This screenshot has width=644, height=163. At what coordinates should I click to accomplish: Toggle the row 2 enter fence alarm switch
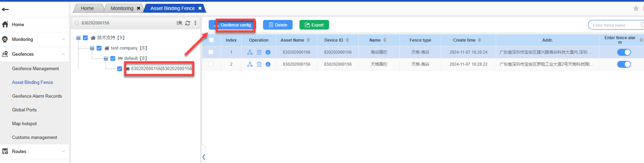pyautogui.click(x=624, y=64)
